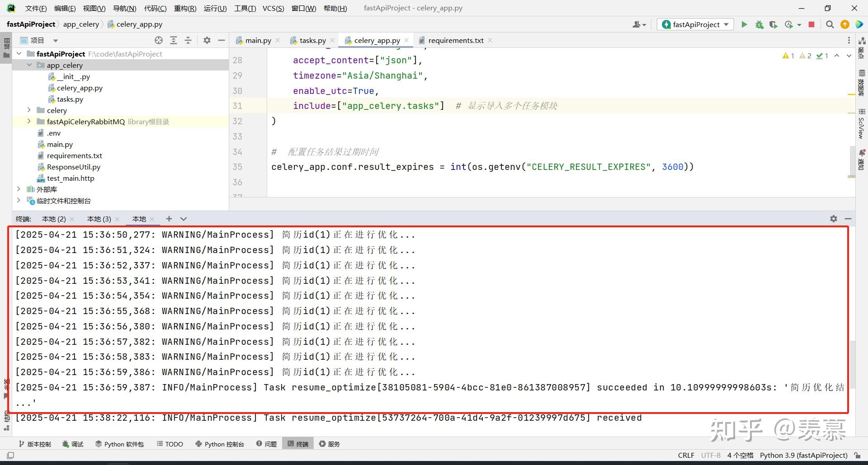Show the Python 控制台 panel
This screenshot has width=868, height=465.
pyautogui.click(x=220, y=444)
